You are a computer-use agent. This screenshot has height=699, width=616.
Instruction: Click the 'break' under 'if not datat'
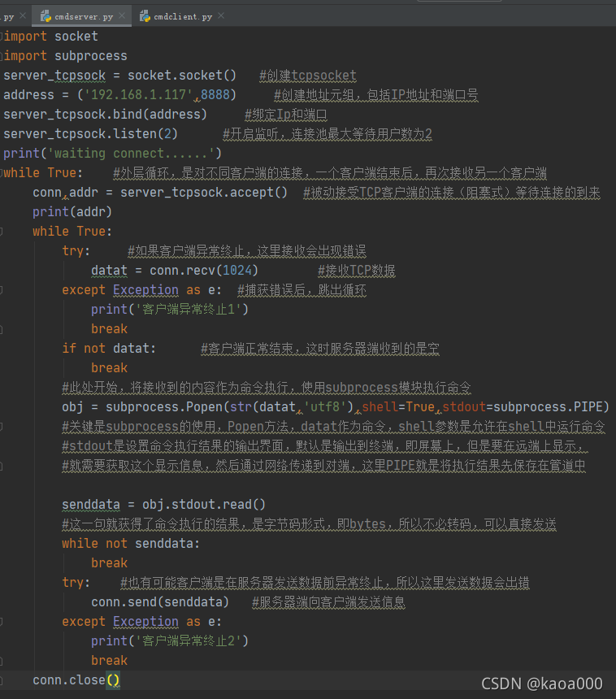[109, 368]
